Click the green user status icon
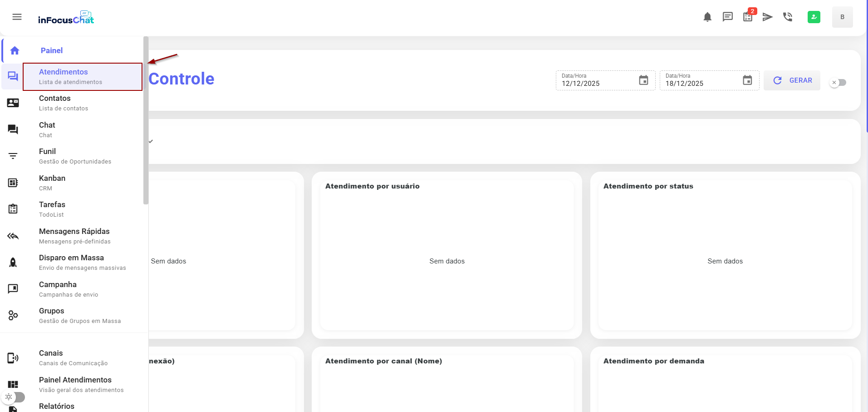 pyautogui.click(x=814, y=17)
